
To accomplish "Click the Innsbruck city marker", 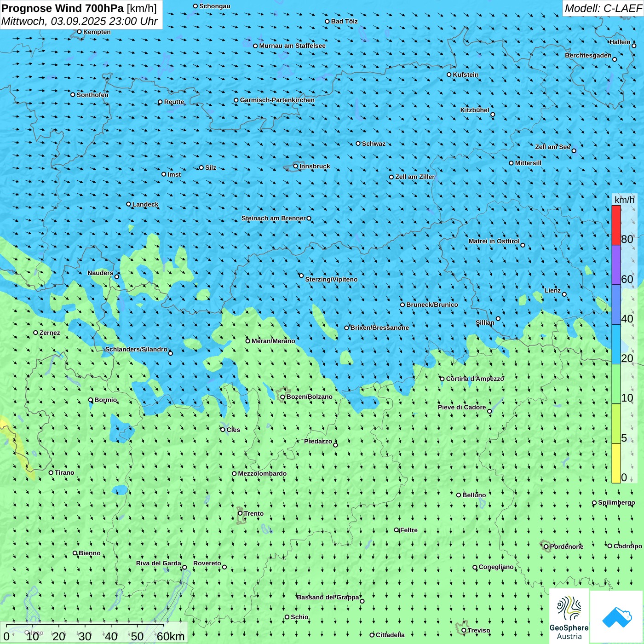I will coord(296,166).
